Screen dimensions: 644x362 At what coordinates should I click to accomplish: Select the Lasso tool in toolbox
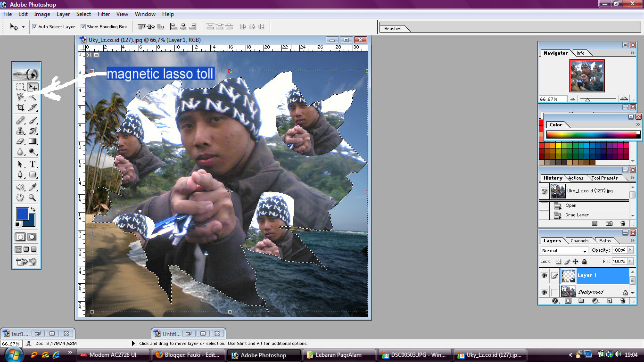[20, 97]
